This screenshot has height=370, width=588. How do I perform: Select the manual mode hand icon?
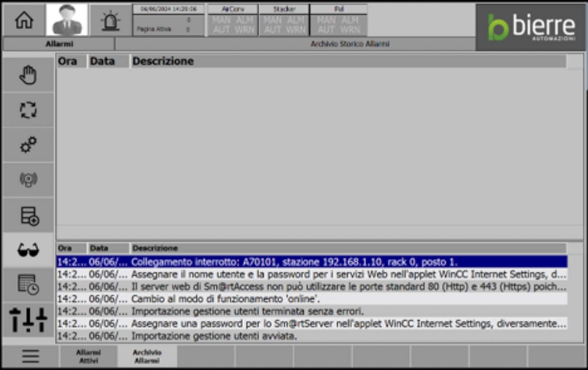tap(29, 75)
